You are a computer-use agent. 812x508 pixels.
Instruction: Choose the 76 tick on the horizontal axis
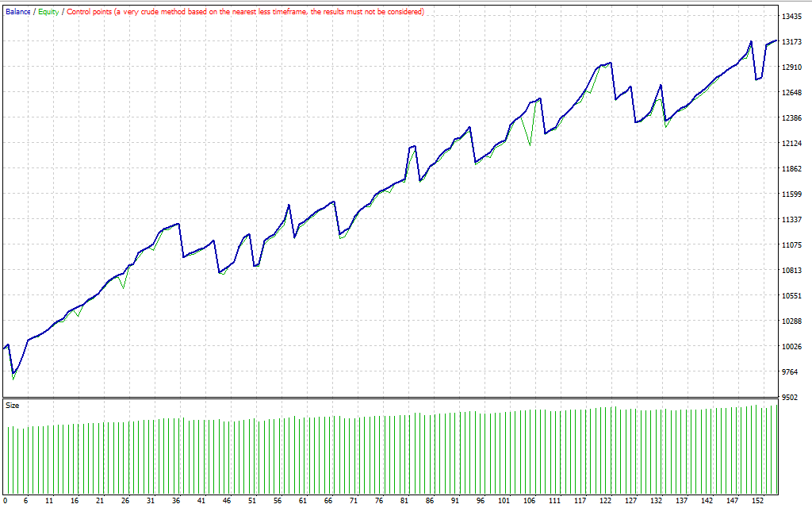[378, 501]
